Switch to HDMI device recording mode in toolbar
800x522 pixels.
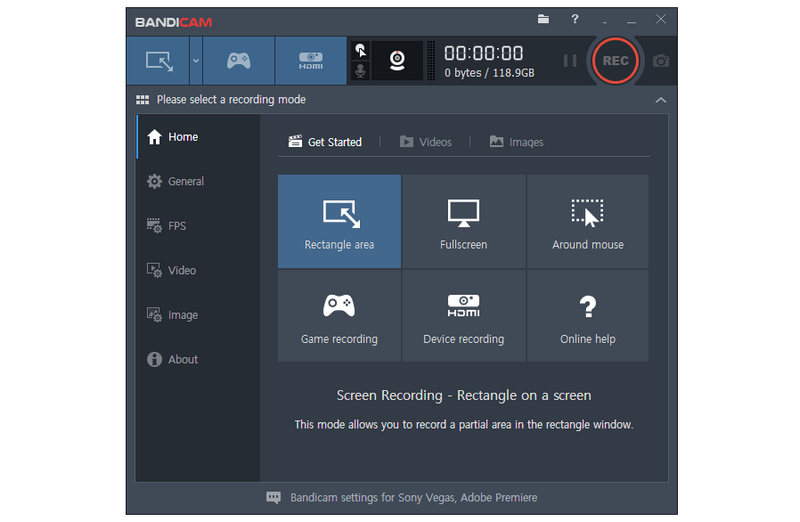coord(311,61)
